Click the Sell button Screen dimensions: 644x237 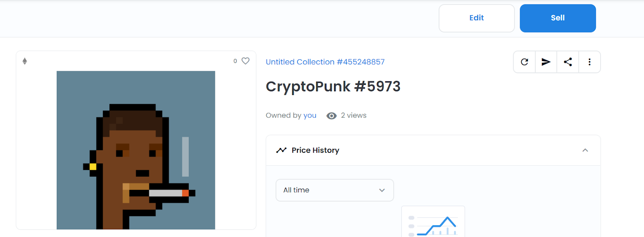click(558, 18)
